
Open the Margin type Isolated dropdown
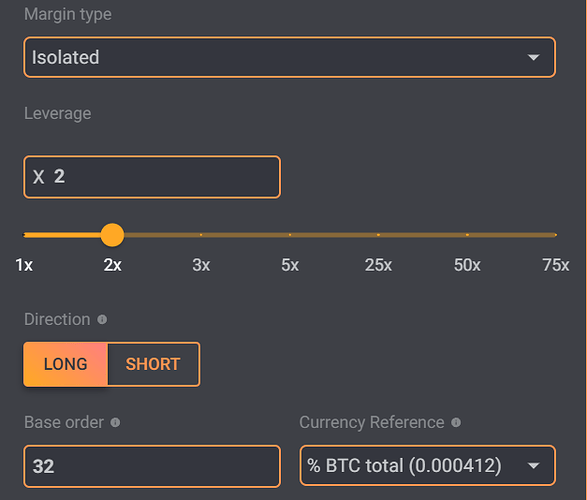click(289, 57)
